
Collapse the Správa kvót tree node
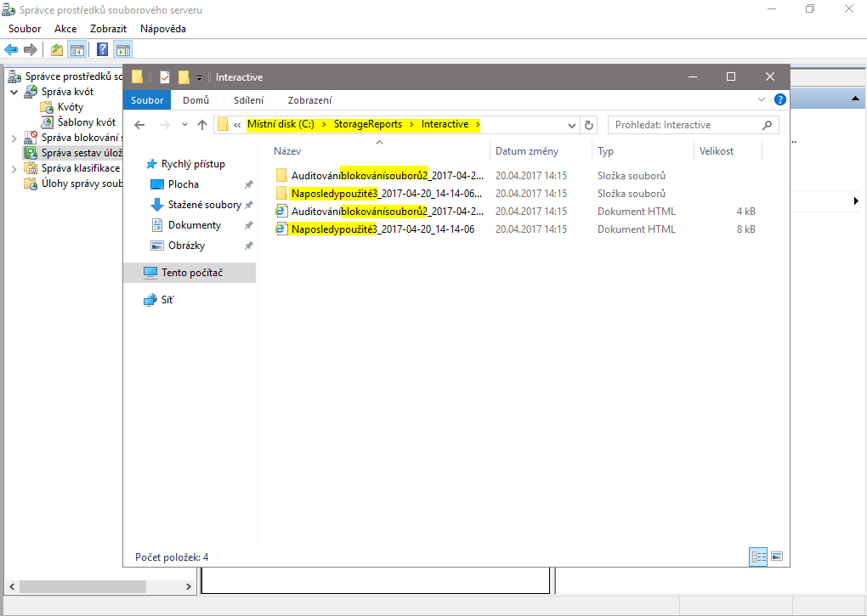[x=14, y=92]
